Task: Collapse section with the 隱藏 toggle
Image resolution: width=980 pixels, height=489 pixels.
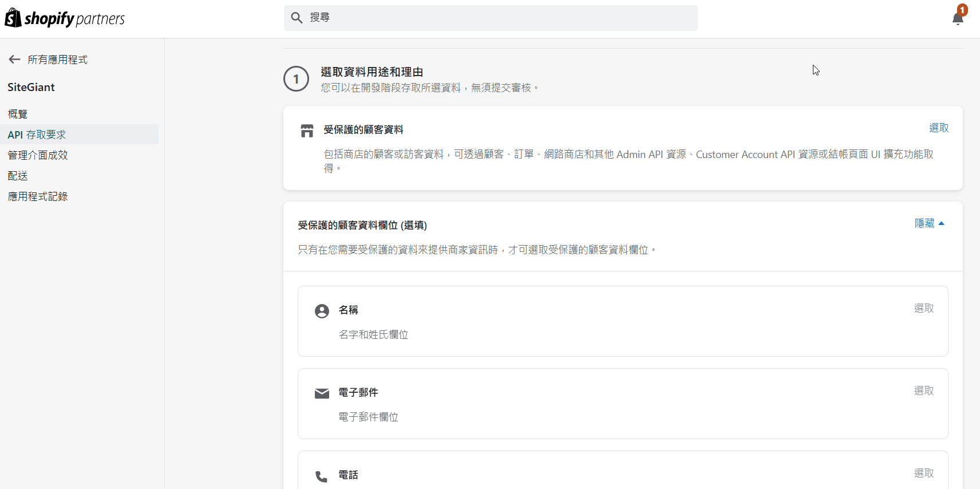Action: click(929, 223)
